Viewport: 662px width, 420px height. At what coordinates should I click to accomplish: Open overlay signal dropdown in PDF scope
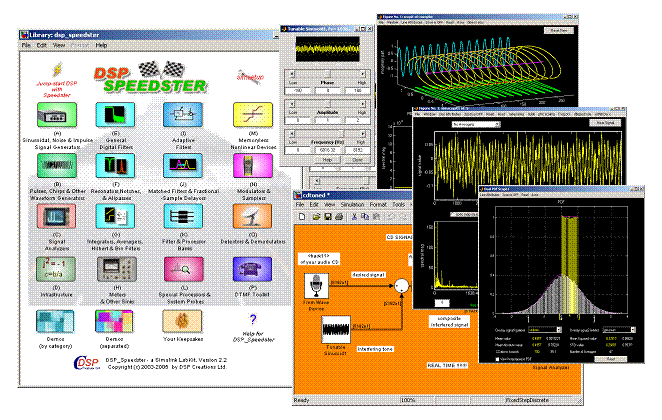545,330
